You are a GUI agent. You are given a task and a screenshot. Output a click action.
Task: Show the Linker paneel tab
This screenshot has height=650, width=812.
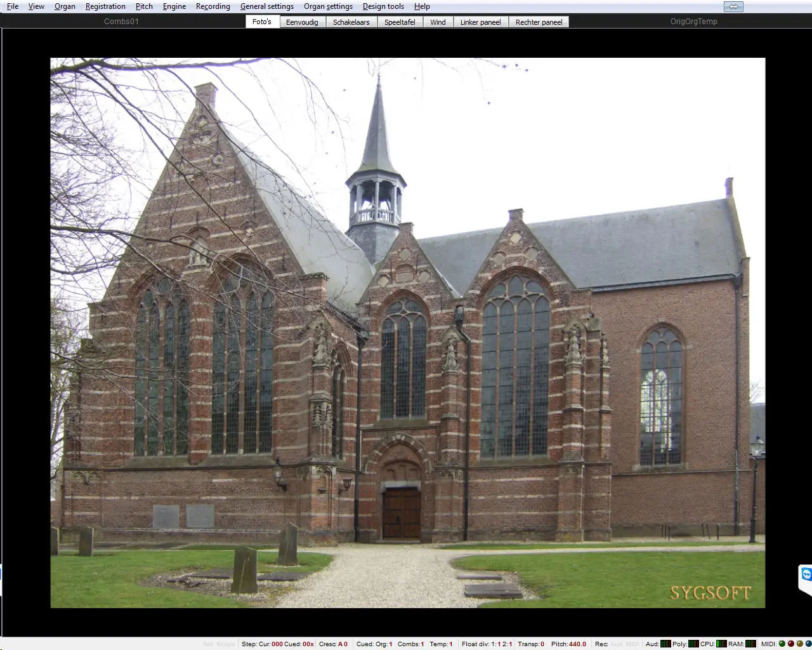(x=480, y=22)
